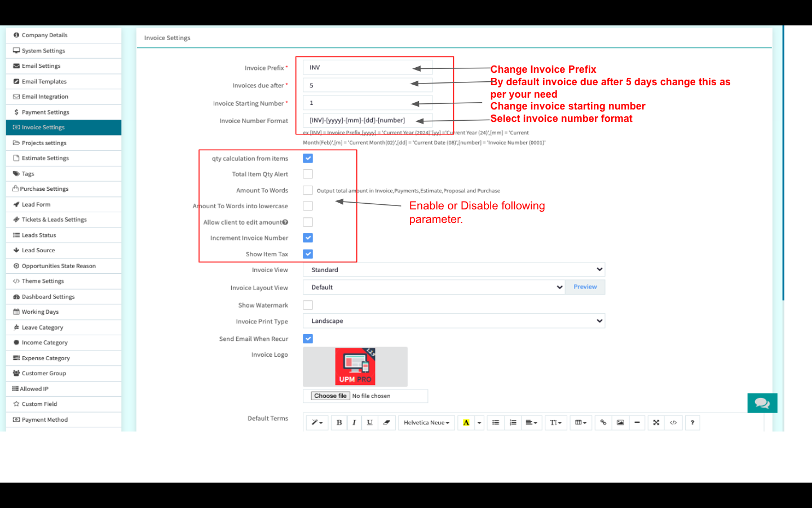
Task: Open the live chat bubble widget
Action: pos(762,403)
